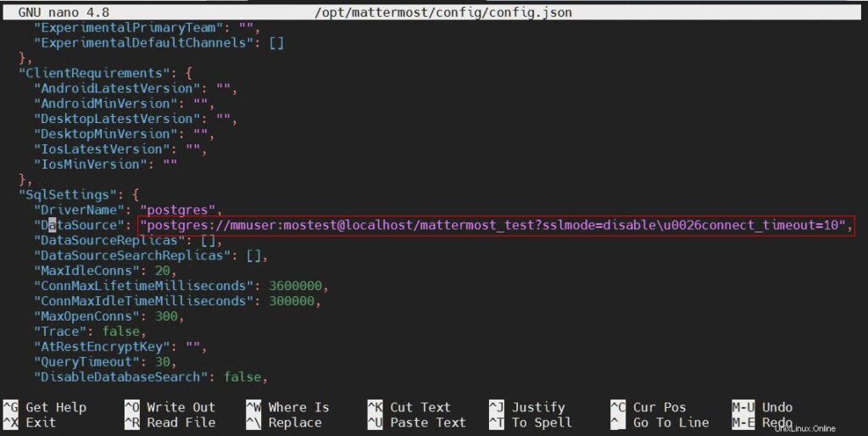The height and width of the screenshot is (436, 868).
Task: Click the Get Help shortcut in footer
Action: coord(56,407)
